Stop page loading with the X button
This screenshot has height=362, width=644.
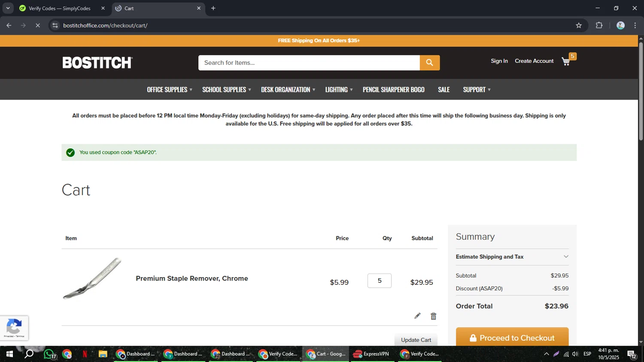pos(38,26)
